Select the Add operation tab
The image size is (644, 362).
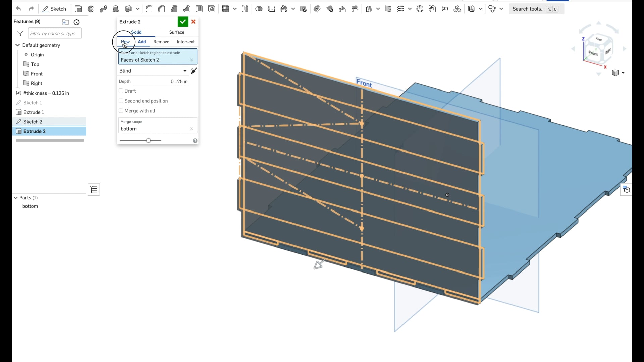[142, 41]
